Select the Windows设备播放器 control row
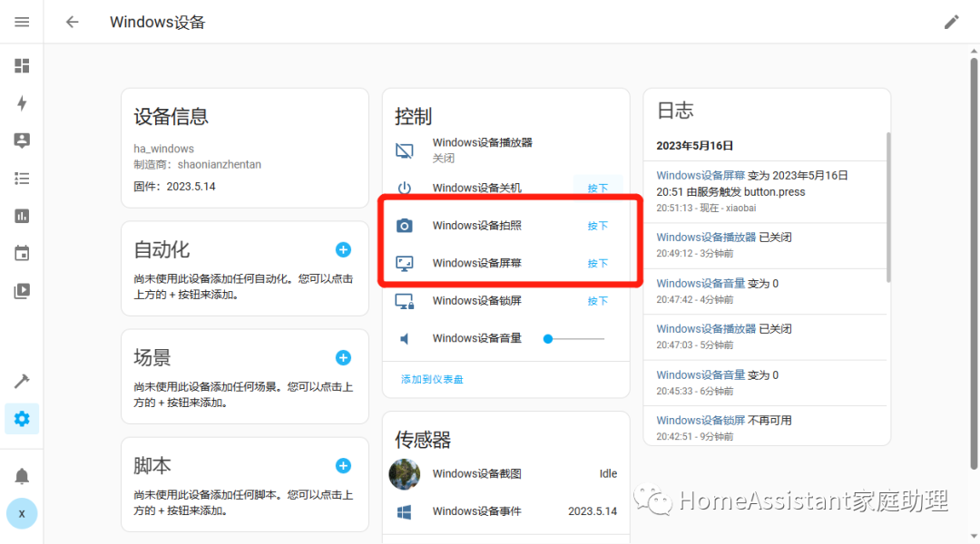Viewport: 980px width, 544px height. click(506, 151)
